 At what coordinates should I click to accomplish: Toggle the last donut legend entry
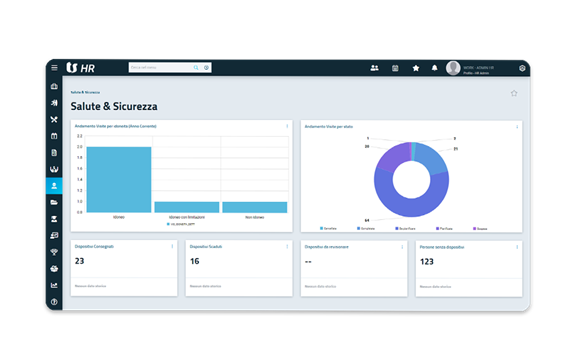coord(480,228)
